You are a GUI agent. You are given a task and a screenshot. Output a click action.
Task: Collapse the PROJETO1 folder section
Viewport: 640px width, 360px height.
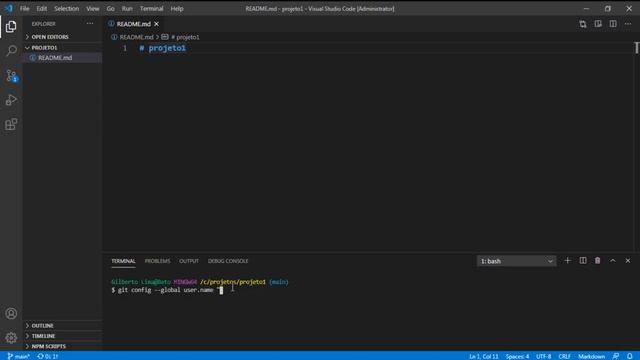click(x=63, y=48)
